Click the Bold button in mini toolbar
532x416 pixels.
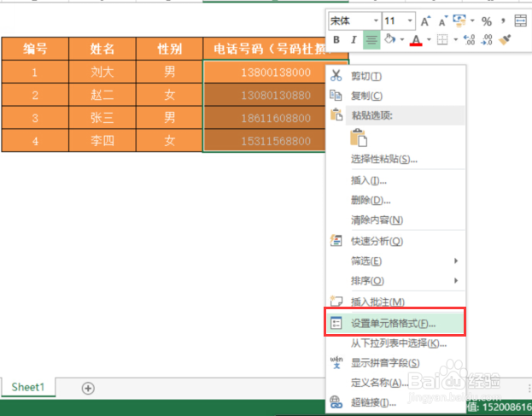pyautogui.click(x=336, y=39)
